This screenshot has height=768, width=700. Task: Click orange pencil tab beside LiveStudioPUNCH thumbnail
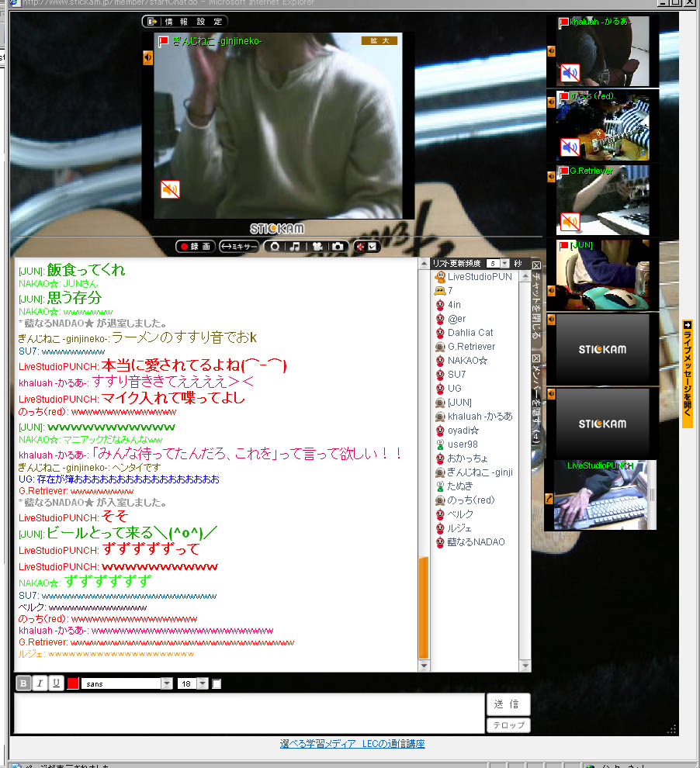549,499
